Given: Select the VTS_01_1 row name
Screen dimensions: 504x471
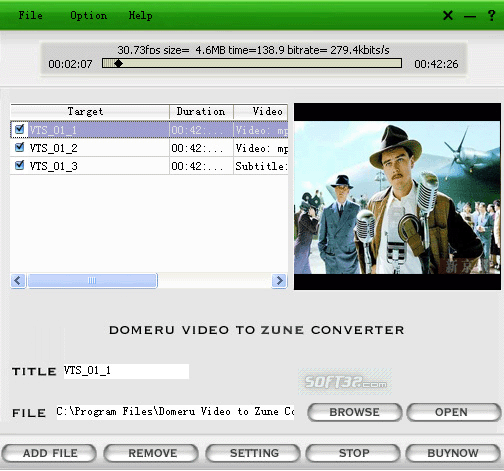Looking at the screenshot, I should [x=53, y=130].
